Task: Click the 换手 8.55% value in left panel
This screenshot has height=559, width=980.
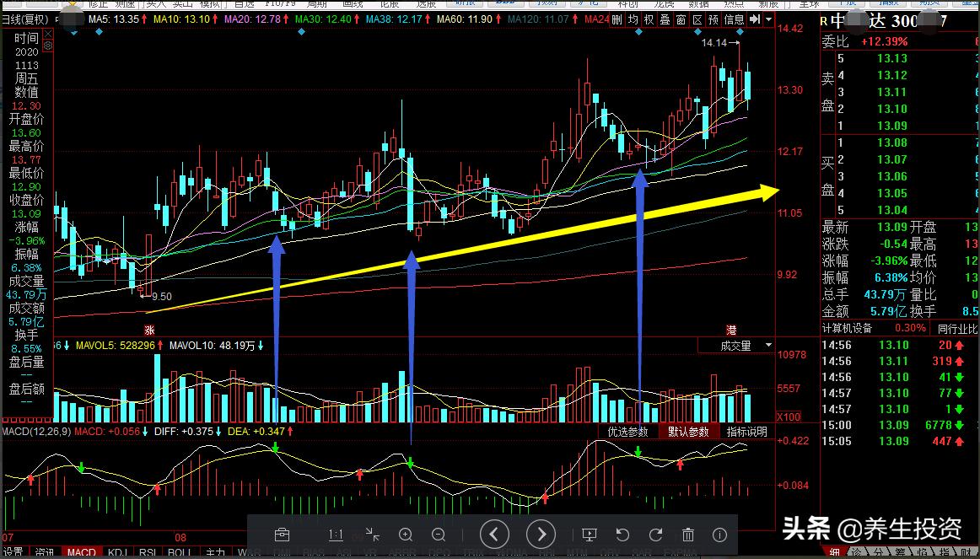Action: [26, 349]
